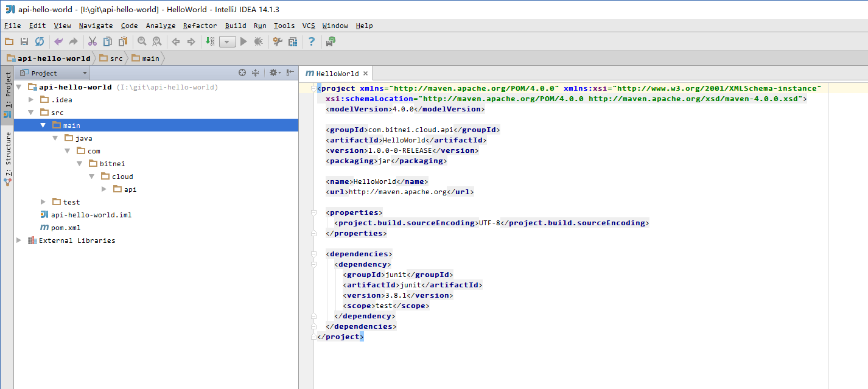Click the Synchronize refresh icon

(x=40, y=41)
